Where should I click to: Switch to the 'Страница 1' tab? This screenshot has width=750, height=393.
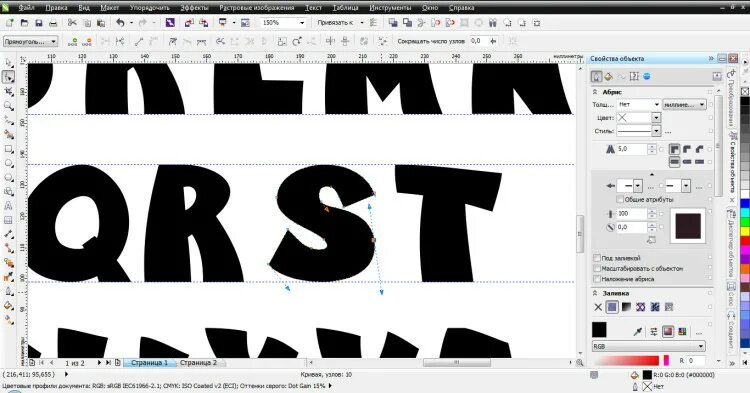pos(149,363)
